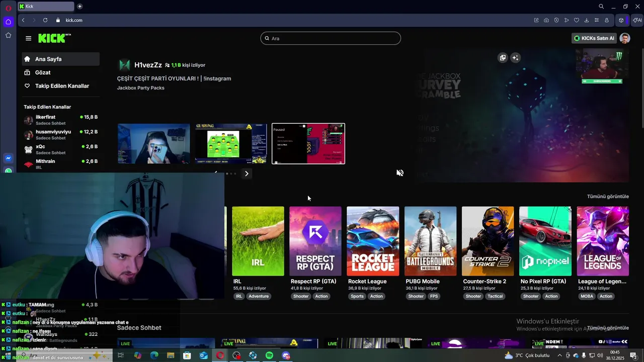Open browser downloads panel
644x362 pixels.
pos(587,20)
